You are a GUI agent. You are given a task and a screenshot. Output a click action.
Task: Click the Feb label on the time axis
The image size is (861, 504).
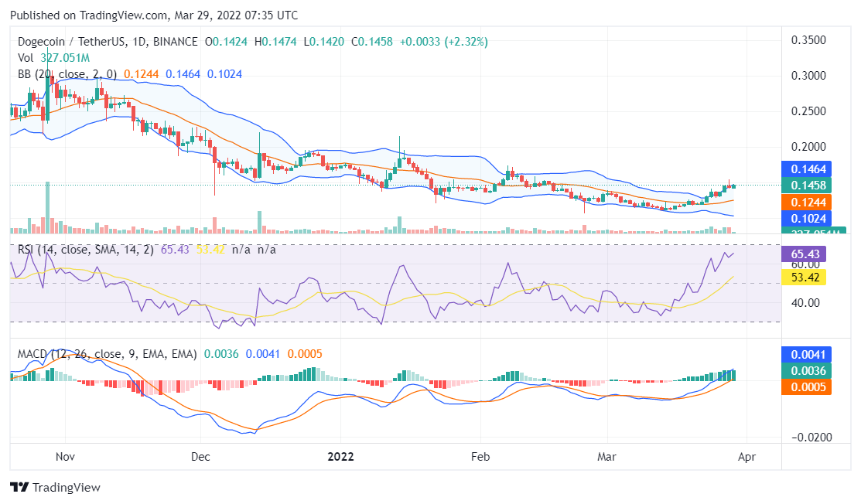tap(480, 457)
